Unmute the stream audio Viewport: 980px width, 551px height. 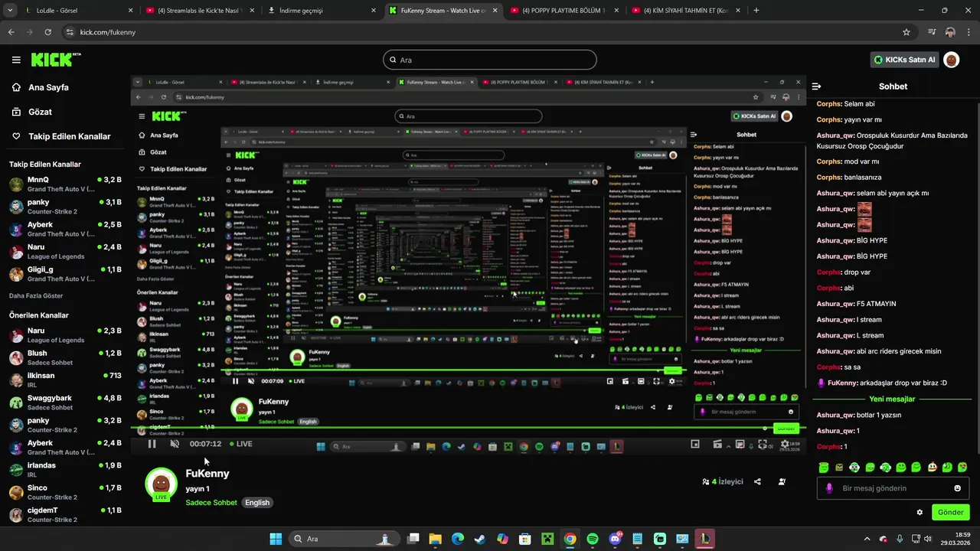[x=175, y=444]
